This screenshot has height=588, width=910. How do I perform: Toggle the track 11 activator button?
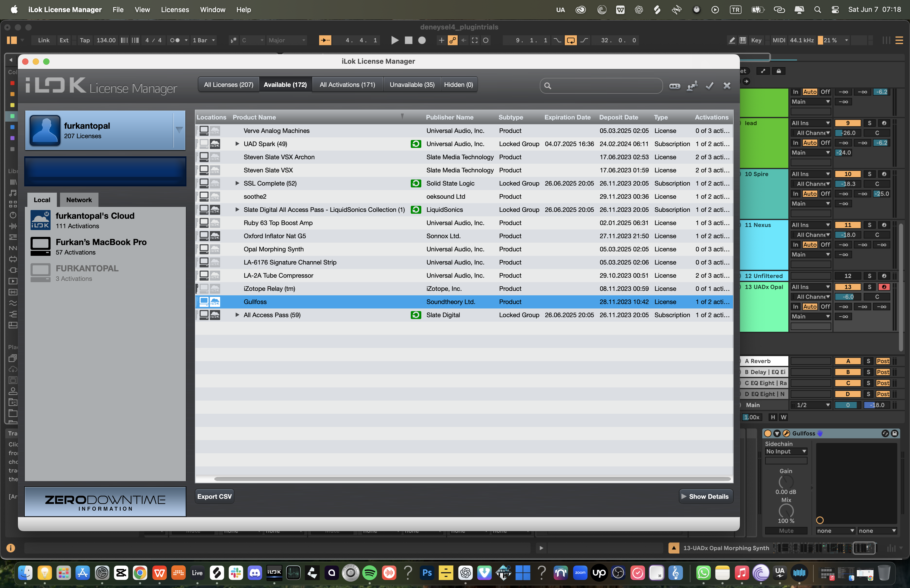click(x=848, y=225)
